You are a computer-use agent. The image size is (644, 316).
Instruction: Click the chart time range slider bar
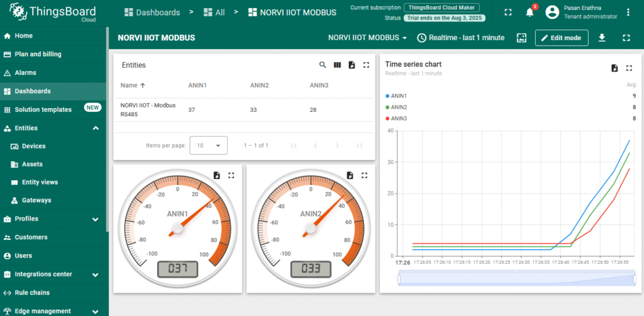[516, 278]
